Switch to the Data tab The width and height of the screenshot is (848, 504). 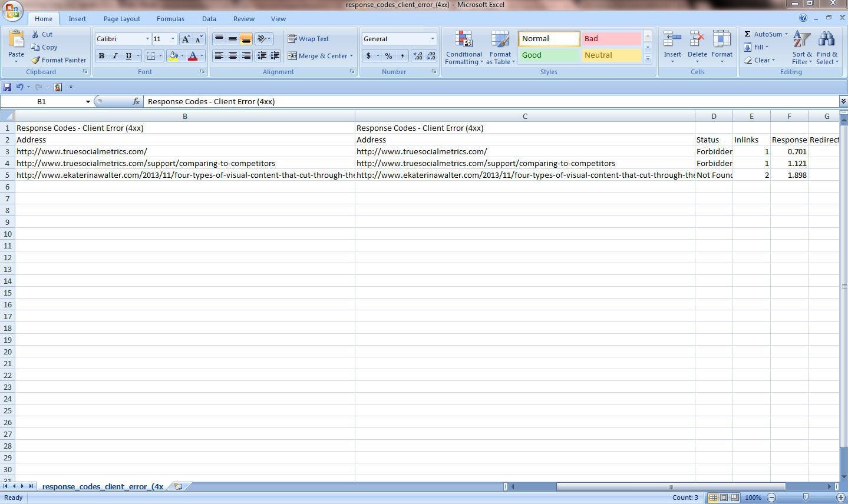[209, 19]
